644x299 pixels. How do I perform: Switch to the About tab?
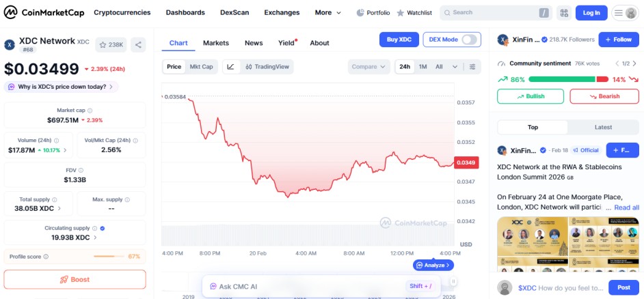coord(319,43)
